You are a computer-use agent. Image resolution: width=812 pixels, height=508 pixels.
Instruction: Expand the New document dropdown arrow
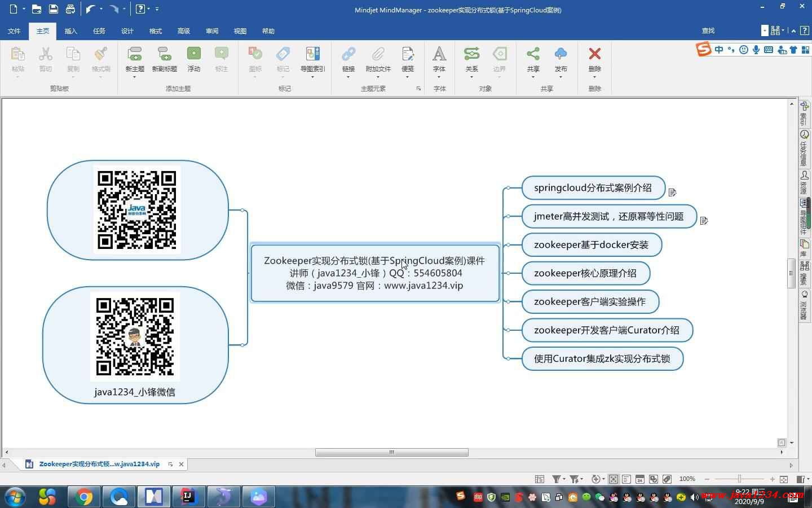(24, 9)
